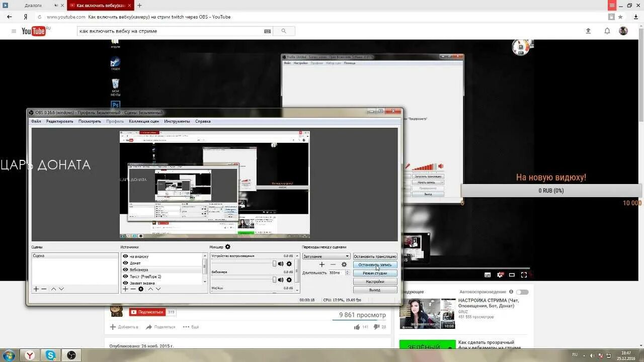Viewport: 644px width, 362px height.
Task: Click the Длительность 300ms duration stepper
Action: [347, 273]
